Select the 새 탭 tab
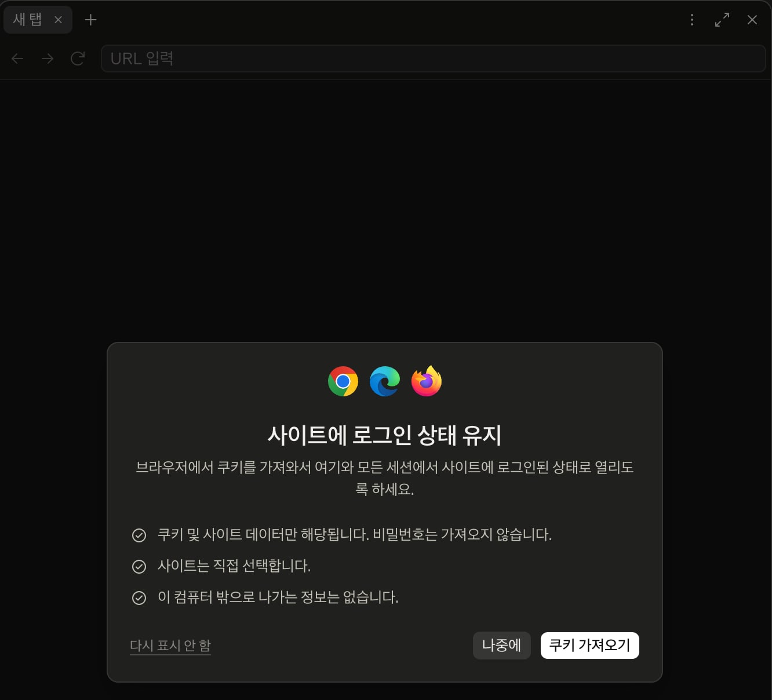Screen dimensions: 772x700 click(x=38, y=20)
